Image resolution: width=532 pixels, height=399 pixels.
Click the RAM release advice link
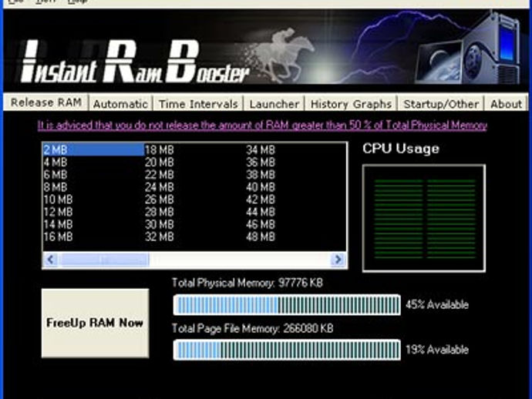pyautogui.click(x=262, y=126)
